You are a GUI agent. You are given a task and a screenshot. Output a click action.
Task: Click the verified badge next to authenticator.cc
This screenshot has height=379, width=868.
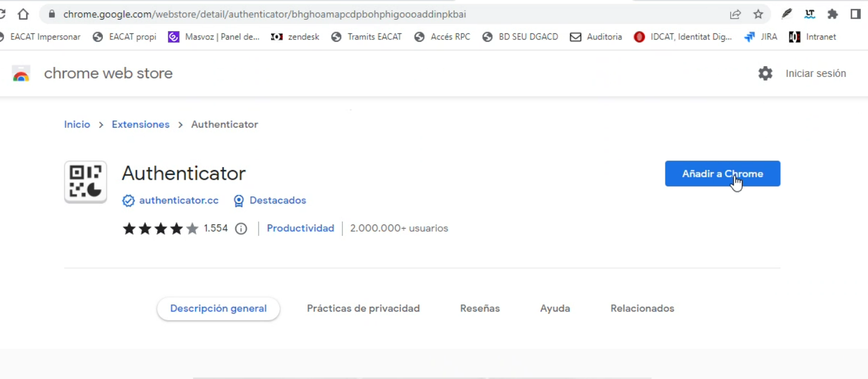(x=128, y=201)
